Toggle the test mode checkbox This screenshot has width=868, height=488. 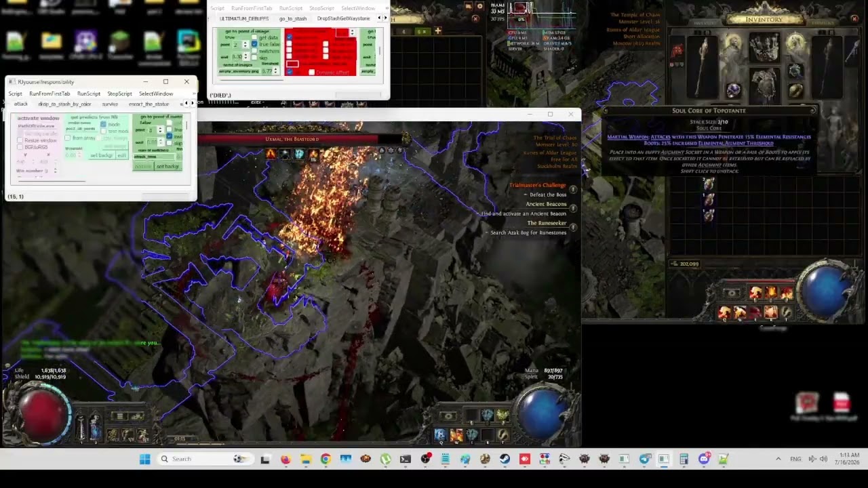pos(104,131)
